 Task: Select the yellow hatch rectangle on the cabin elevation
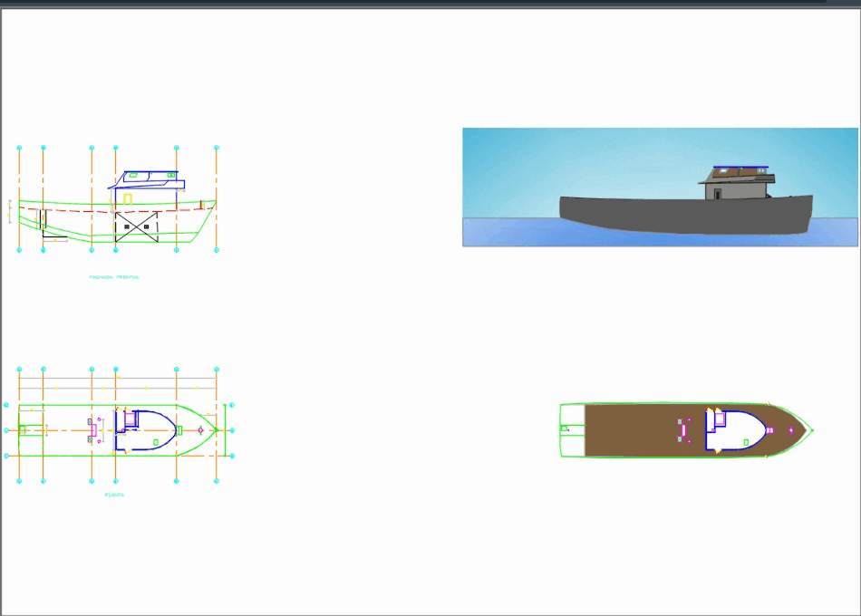click(127, 197)
